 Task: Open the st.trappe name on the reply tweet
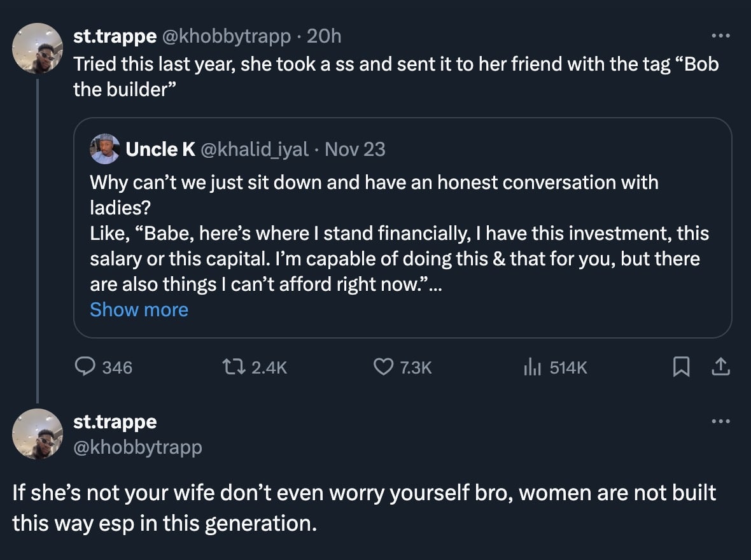coord(115,421)
